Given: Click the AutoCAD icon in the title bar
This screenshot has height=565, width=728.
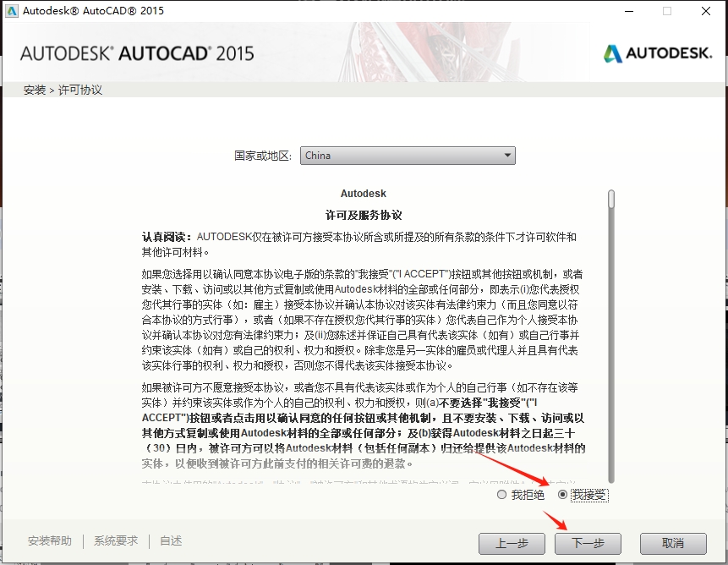Looking at the screenshot, I should click(10, 11).
